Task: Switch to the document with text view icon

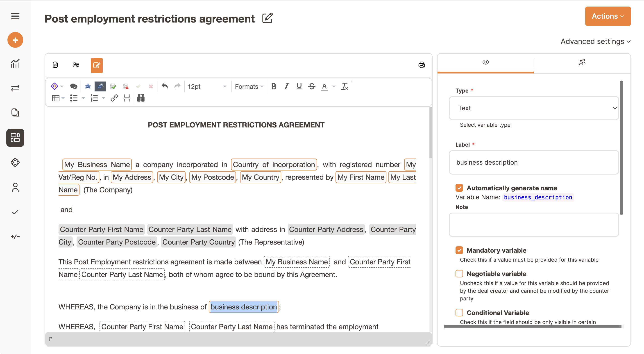Action: point(76,65)
